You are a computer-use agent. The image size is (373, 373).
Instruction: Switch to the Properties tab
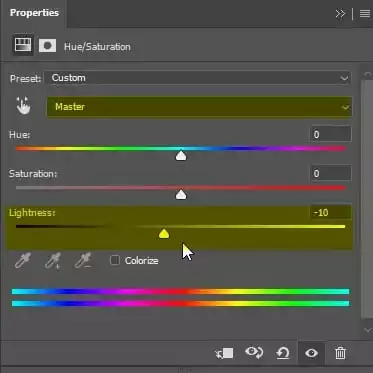tap(34, 13)
